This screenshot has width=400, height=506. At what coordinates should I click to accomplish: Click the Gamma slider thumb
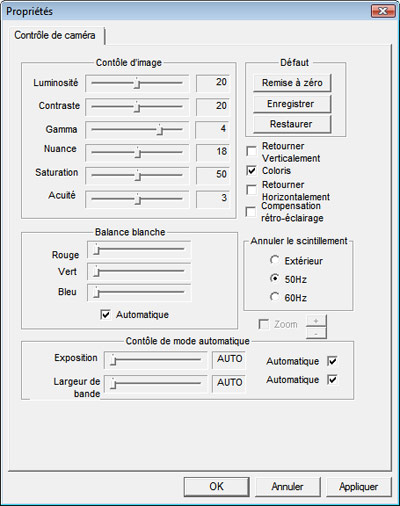(x=160, y=130)
